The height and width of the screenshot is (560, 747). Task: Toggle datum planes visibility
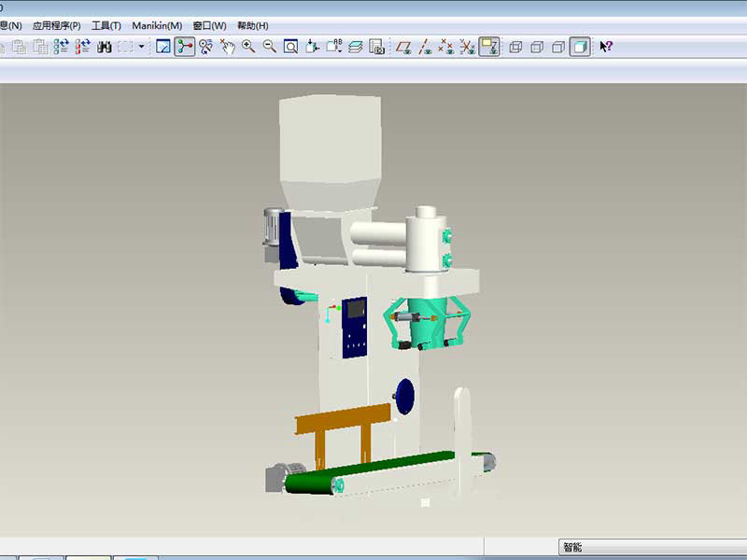click(403, 47)
